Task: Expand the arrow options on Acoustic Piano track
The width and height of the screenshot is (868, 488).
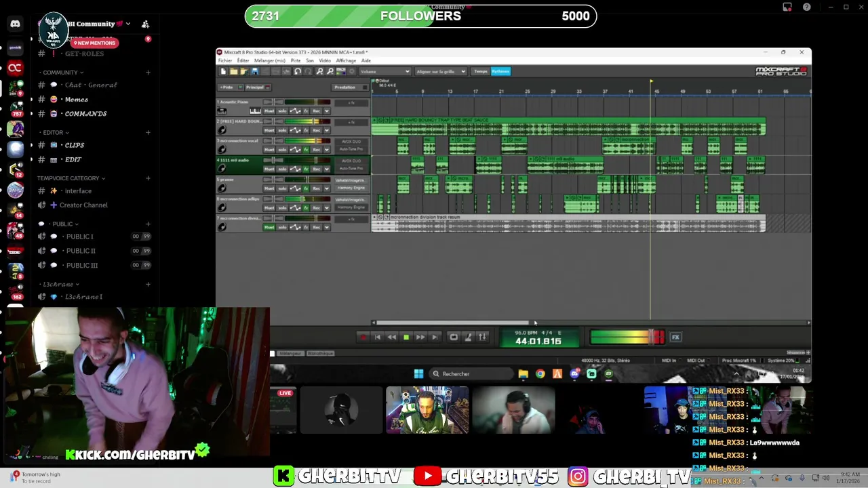Action: coord(327,111)
